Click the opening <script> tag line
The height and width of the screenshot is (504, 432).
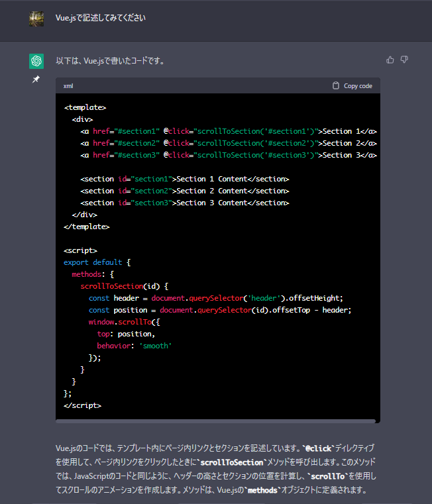80,250
